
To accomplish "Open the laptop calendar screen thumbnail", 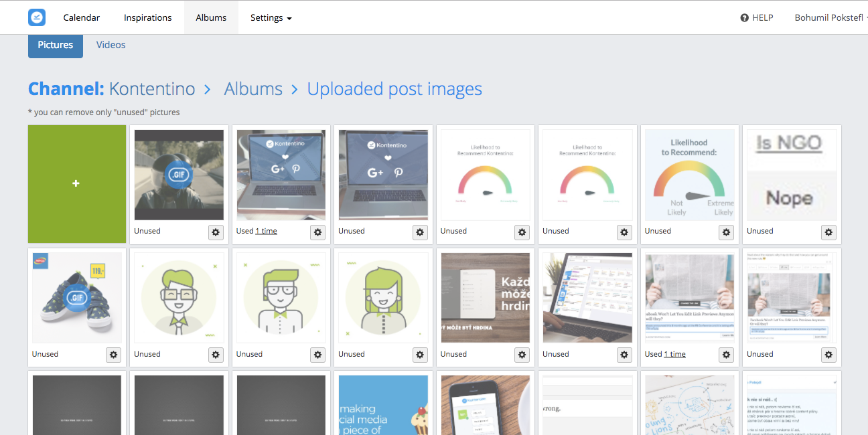I will tap(587, 298).
